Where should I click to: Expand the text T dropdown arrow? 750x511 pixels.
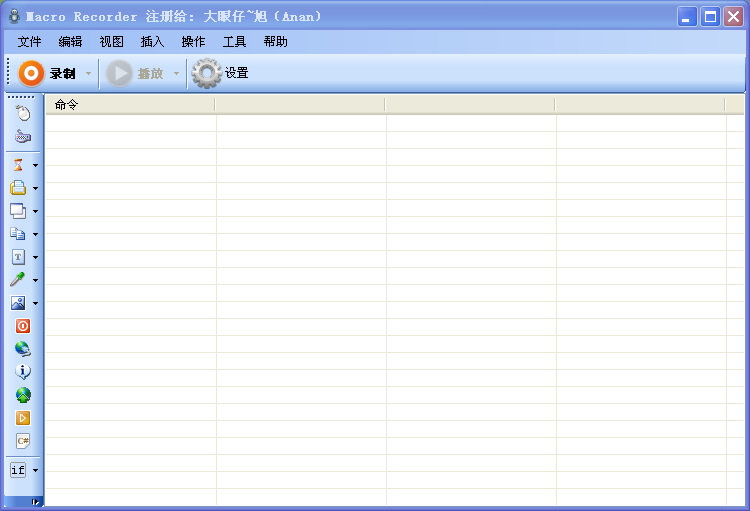point(35,257)
